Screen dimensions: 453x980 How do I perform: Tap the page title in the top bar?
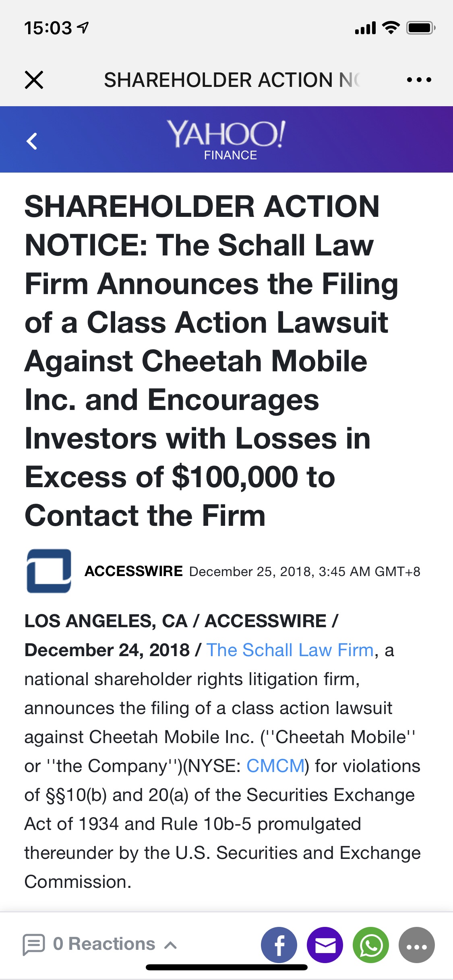[233, 80]
